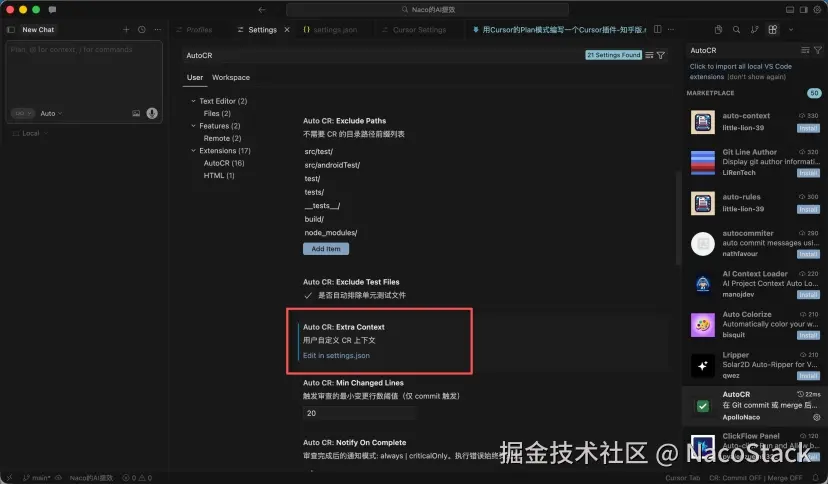Viewport: 828px width, 484px height.
Task: Open the gear icon in title bar
Action: click(x=817, y=10)
